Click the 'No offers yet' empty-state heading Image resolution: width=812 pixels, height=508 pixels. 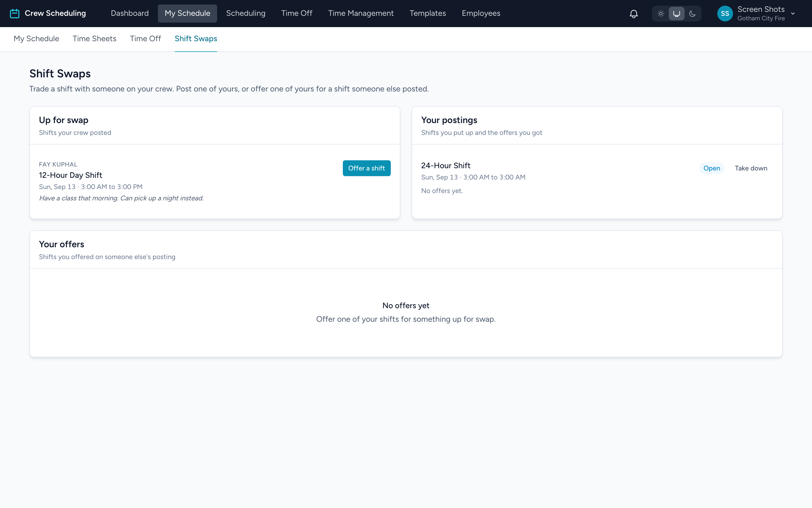pos(406,306)
